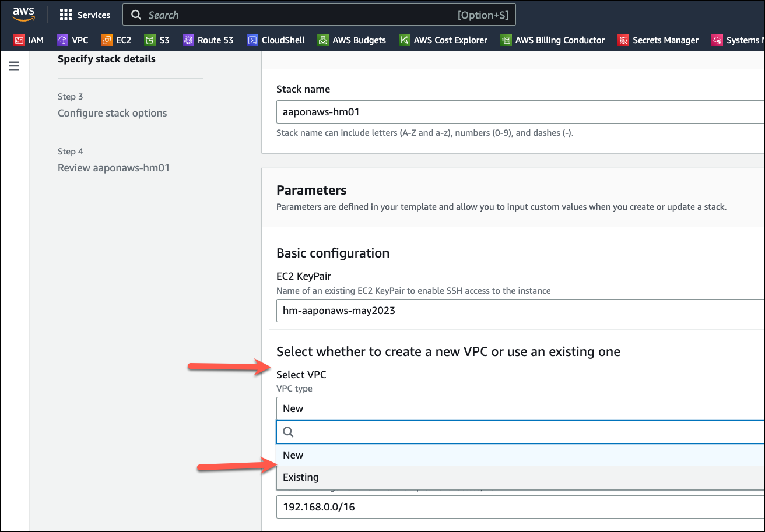Click the S3 bookmark icon

coord(150,40)
